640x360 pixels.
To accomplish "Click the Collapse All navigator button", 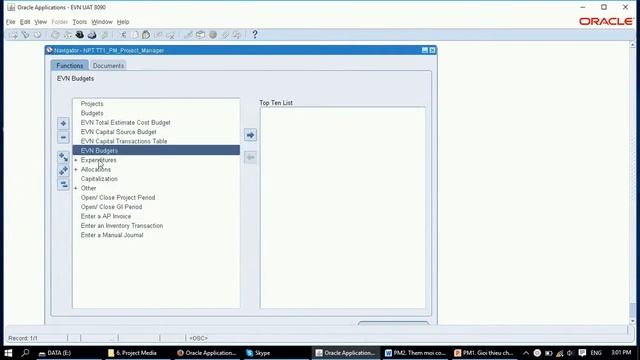I will pyautogui.click(x=63, y=184).
